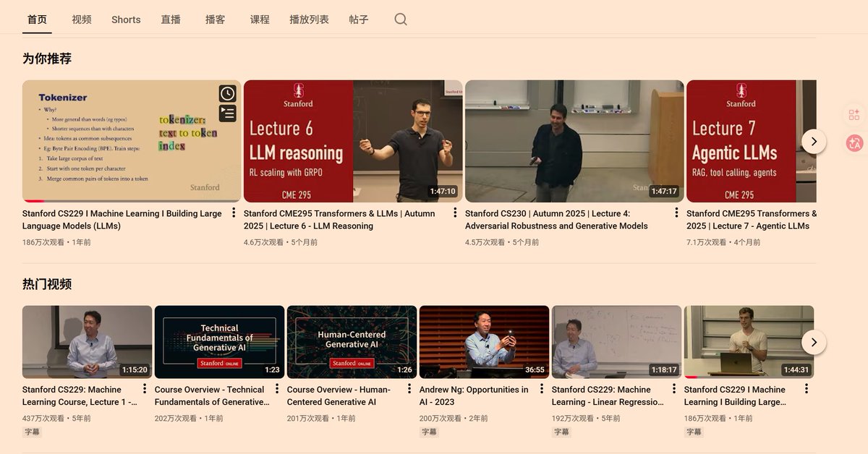Screen dimensions: 868x454
Task: Play the 1:47:17 CS230 lecture thumbnail
Action: (x=574, y=141)
